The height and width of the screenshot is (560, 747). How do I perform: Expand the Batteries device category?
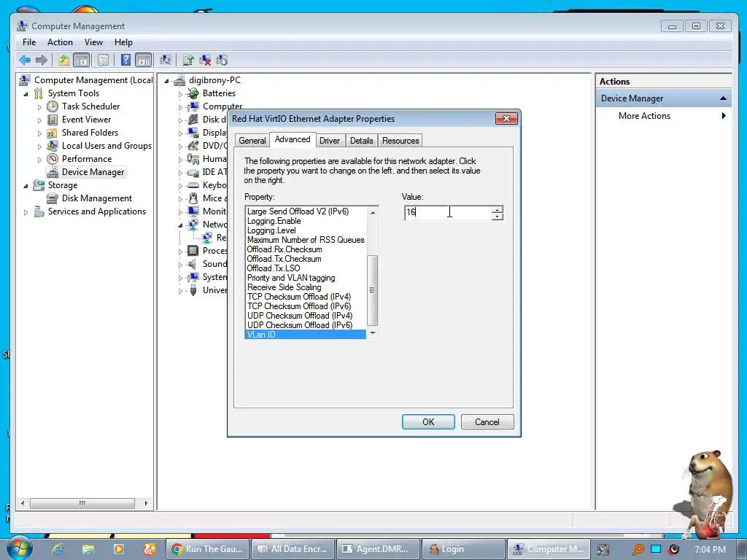pyautogui.click(x=180, y=94)
